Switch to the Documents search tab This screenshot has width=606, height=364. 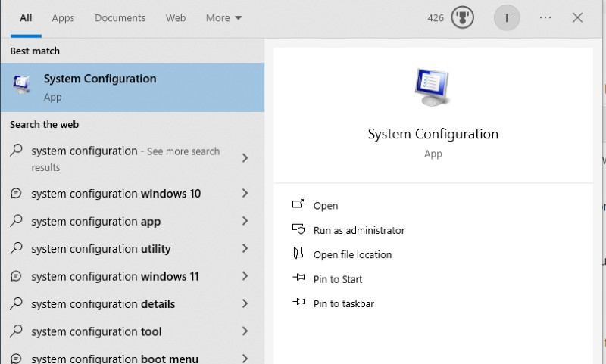(120, 18)
